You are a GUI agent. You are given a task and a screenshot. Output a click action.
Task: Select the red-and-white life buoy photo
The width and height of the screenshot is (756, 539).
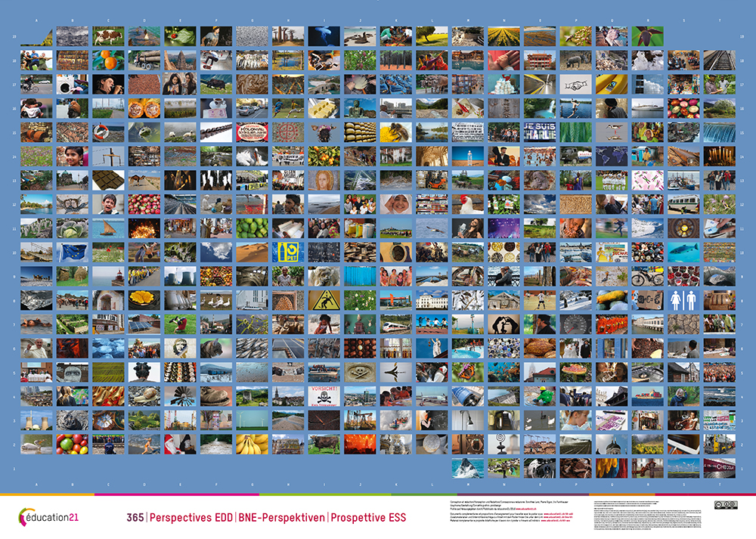[x=107, y=132]
